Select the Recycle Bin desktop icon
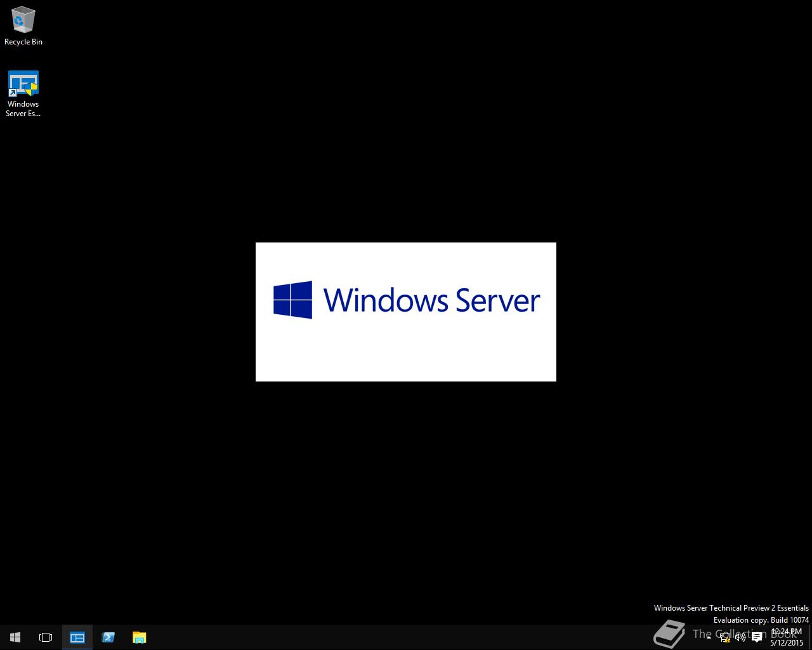Image resolution: width=812 pixels, height=650 pixels. coord(23,27)
